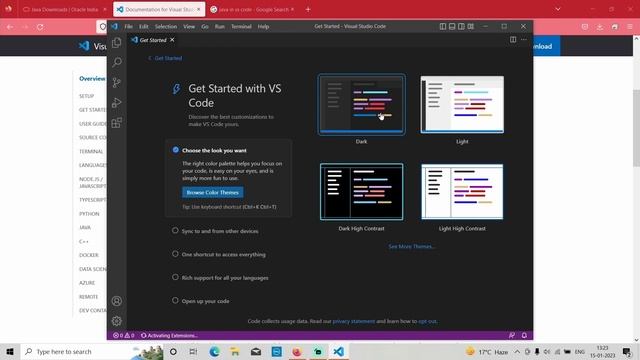Open the Help menu
This screenshot has width=640, height=360.
[263, 26]
